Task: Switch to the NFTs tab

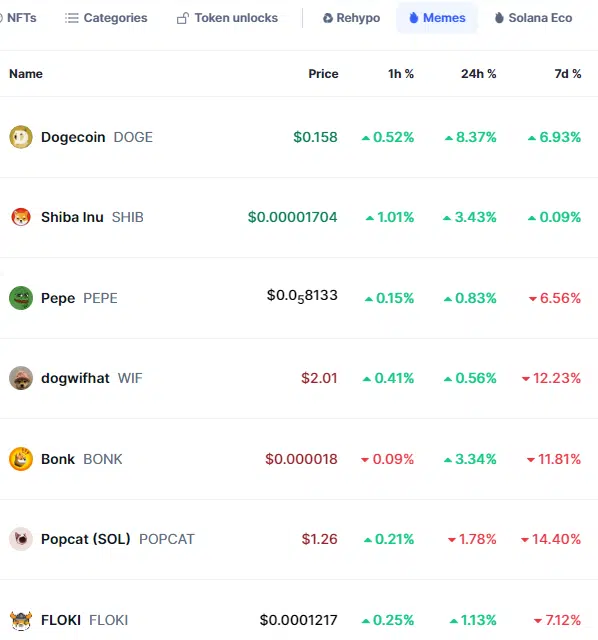Action: pyautogui.click(x=18, y=18)
